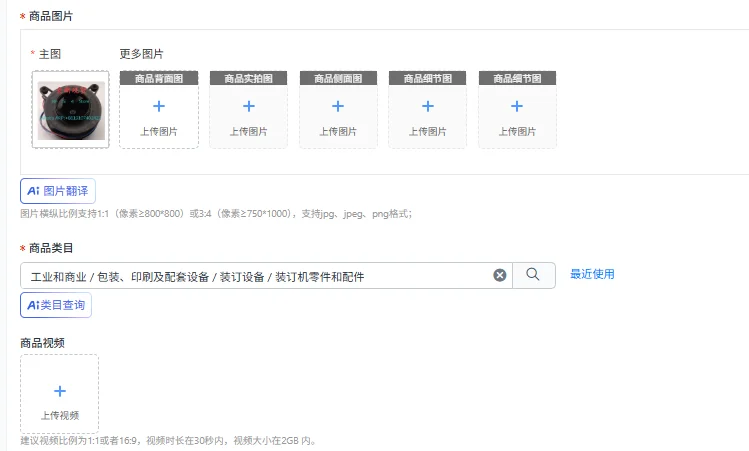
Task: Click the main product image thumbnail
Action: coord(71,110)
